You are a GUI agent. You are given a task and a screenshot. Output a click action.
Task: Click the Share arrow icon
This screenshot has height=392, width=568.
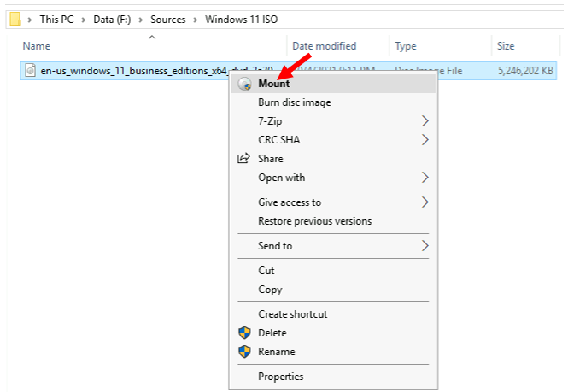coord(243,158)
